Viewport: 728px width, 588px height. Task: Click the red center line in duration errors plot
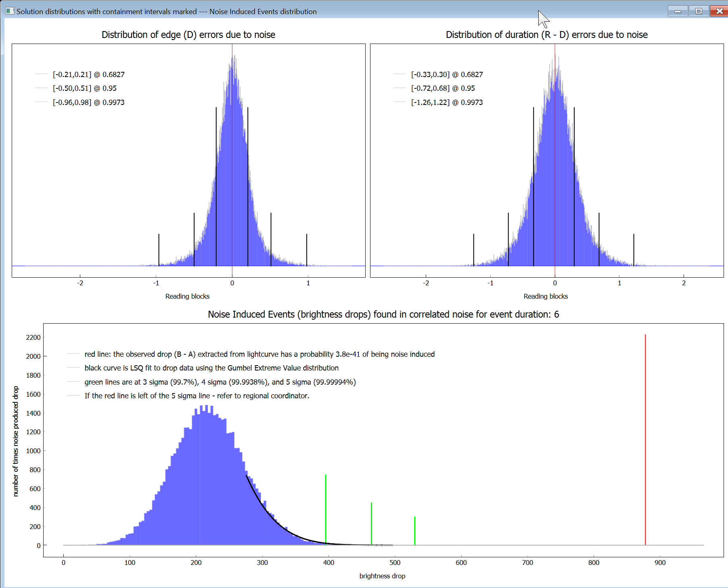pos(555,161)
